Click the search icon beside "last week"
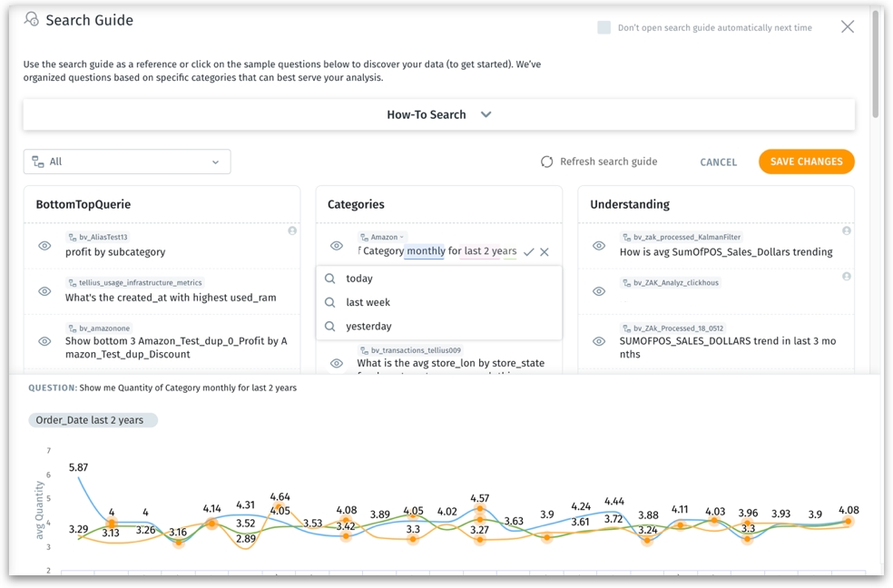Viewport: 893px width, 588px height. [330, 302]
